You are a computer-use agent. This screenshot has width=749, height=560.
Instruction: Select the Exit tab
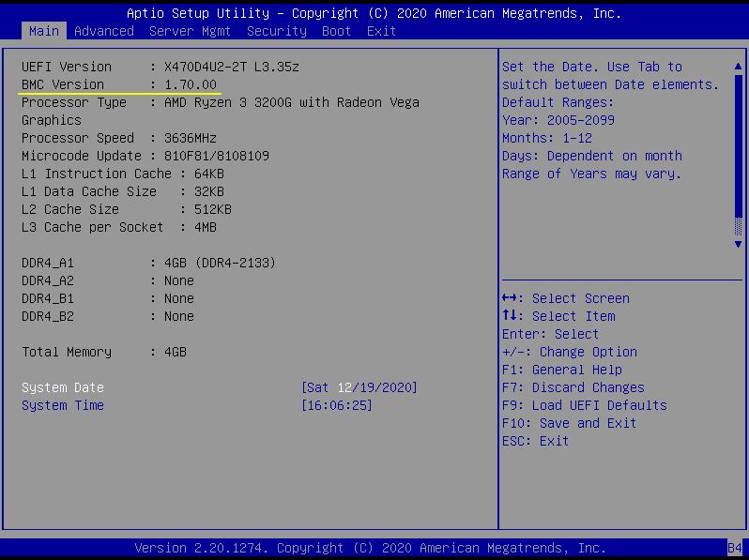381,31
